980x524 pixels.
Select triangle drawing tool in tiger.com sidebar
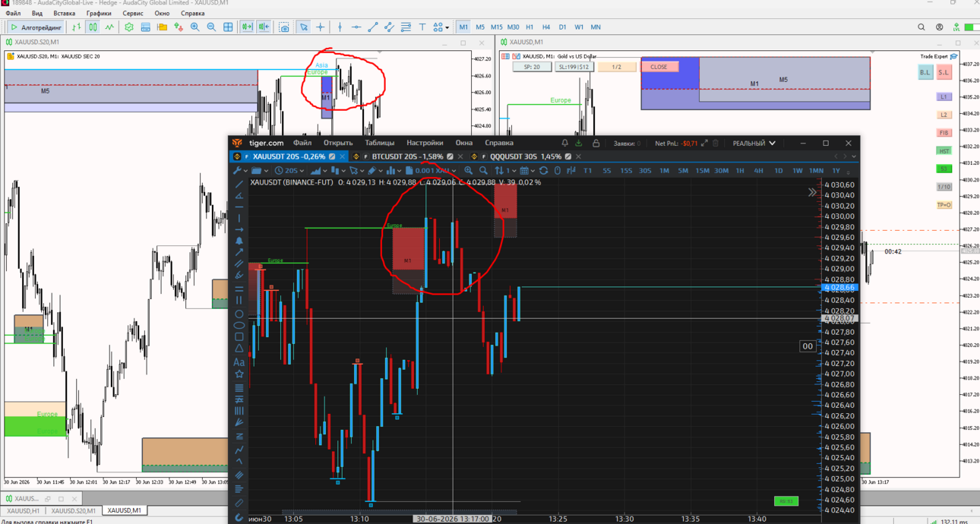tap(239, 349)
